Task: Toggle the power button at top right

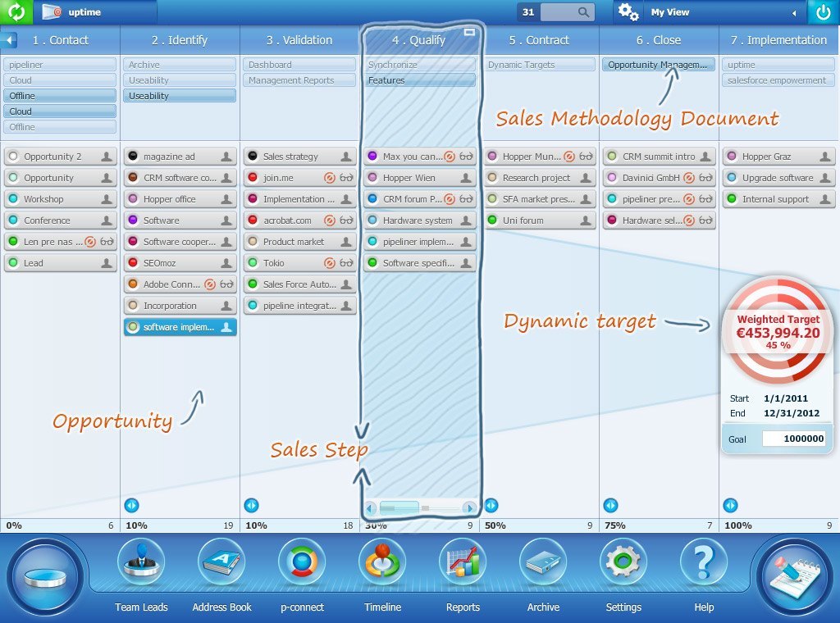Action: tap(824, 12)
